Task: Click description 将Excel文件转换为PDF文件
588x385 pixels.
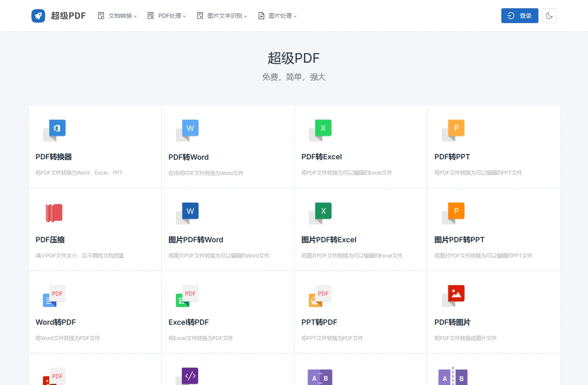Action: tap(201, 338)
